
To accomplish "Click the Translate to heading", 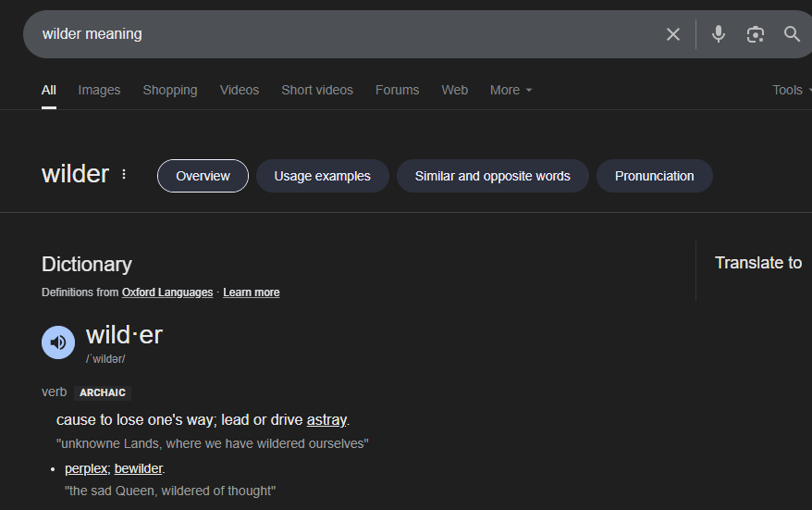I will pos(758,263).
